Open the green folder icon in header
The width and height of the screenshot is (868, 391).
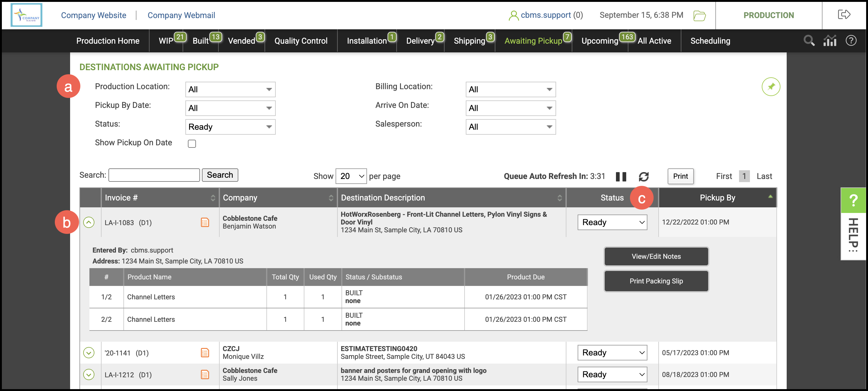[x=699, y=16]
